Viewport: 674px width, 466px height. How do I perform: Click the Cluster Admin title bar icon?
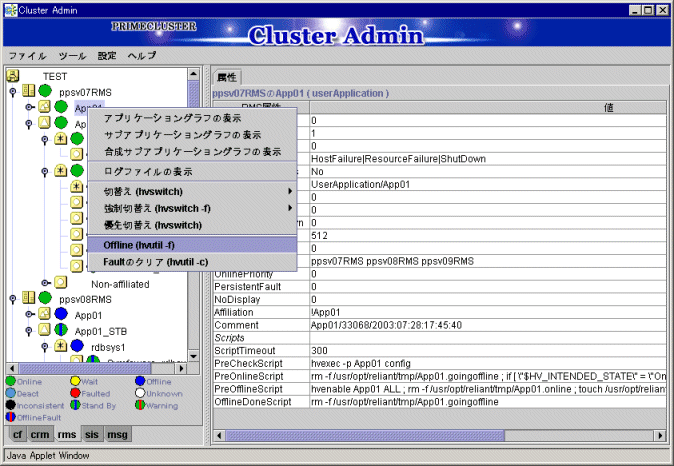(10, 10)
